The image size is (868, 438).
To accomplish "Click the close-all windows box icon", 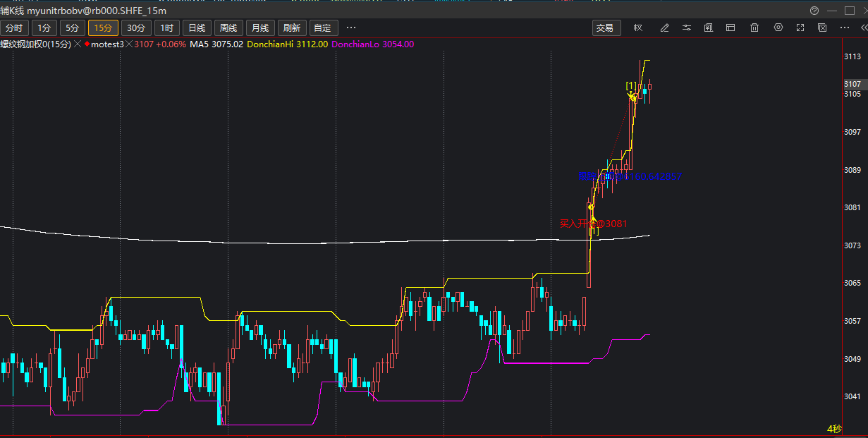I will click(x=822, y=28).
